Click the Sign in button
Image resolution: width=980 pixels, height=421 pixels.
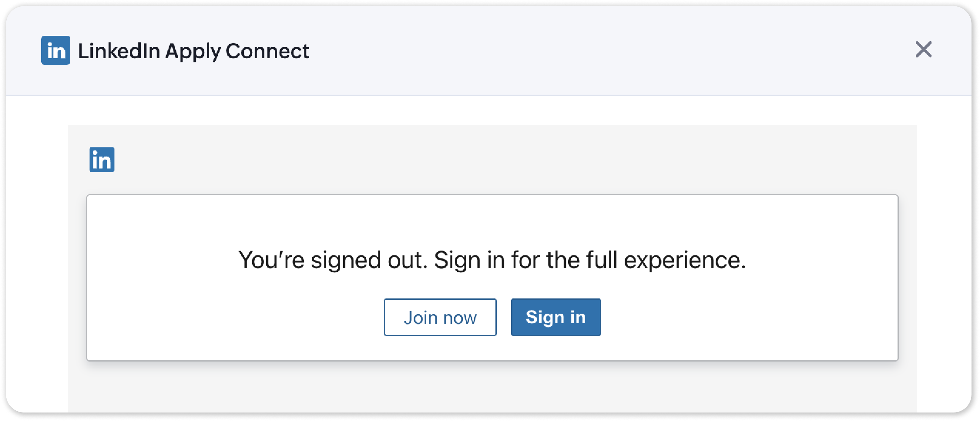tap(556, 317)
